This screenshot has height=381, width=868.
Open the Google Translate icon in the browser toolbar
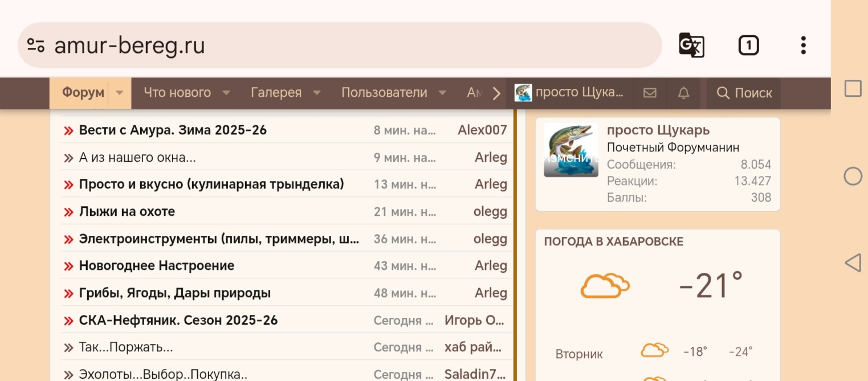pyautogui.click(x=691, y=45)
